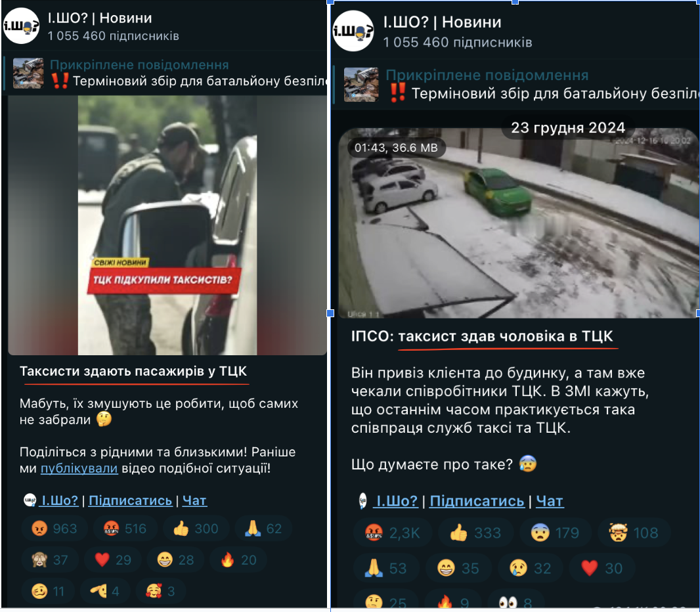Click the cursing face reaction showing 2,3K

[393, 533]
